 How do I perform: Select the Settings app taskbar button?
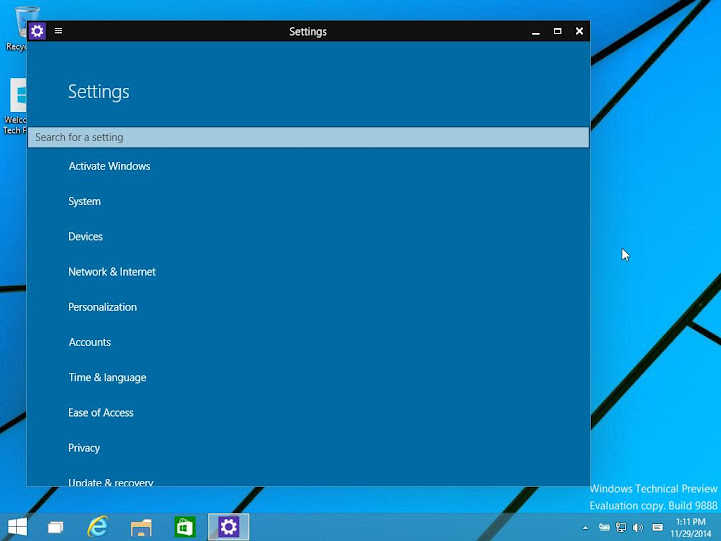(x=229, y=527)
